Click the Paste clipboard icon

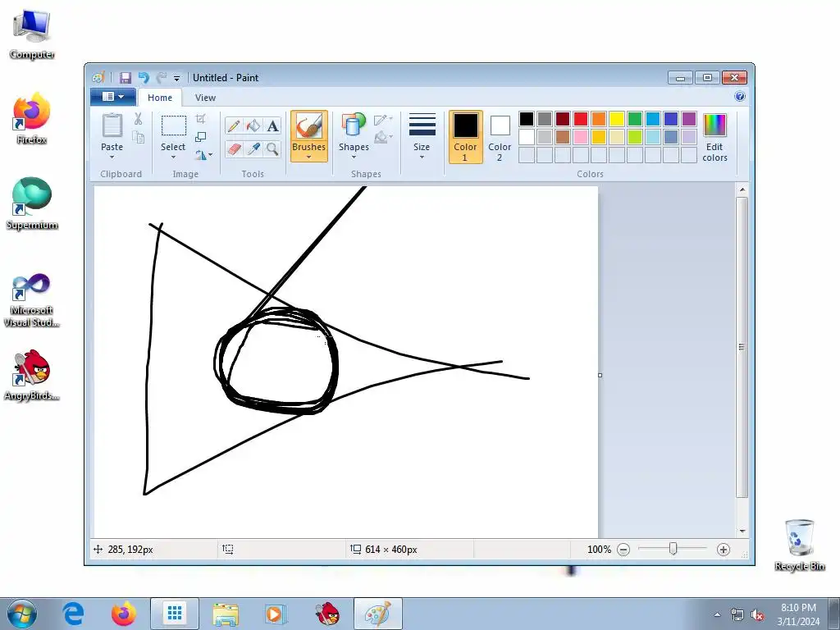point(112,126)
